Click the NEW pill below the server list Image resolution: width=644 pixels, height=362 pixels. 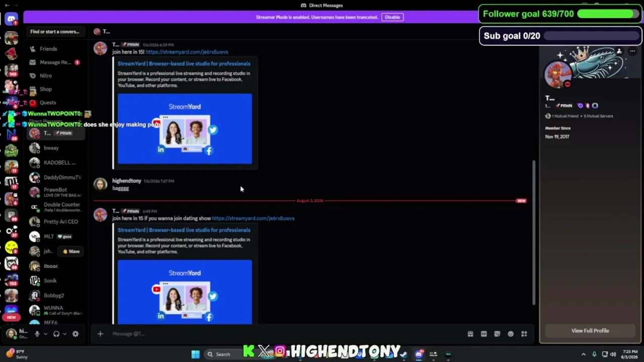pos(11,317)
